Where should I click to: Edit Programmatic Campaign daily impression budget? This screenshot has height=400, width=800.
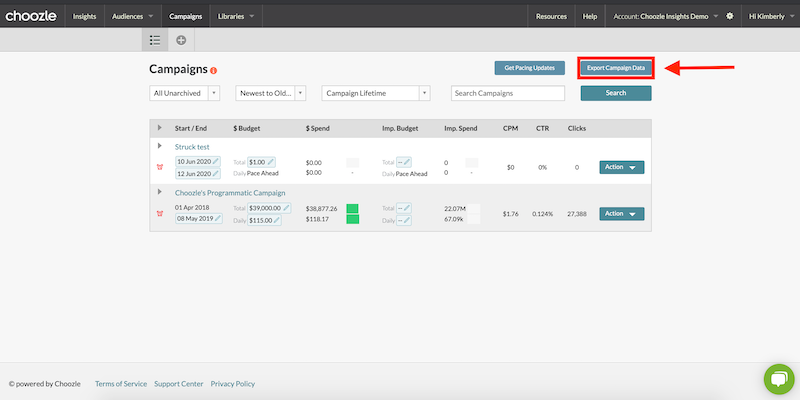coord(404,220)
